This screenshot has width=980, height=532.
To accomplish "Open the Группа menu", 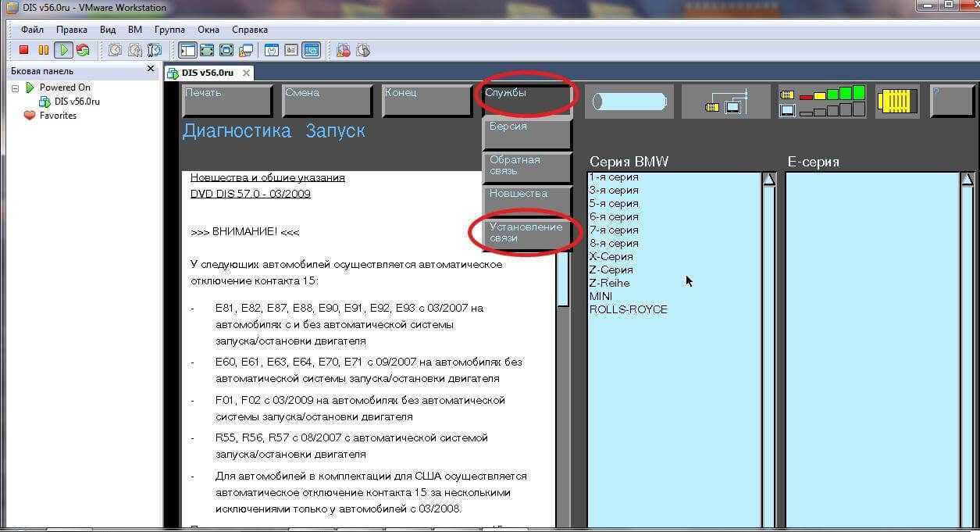I will (x=169, y=30).
